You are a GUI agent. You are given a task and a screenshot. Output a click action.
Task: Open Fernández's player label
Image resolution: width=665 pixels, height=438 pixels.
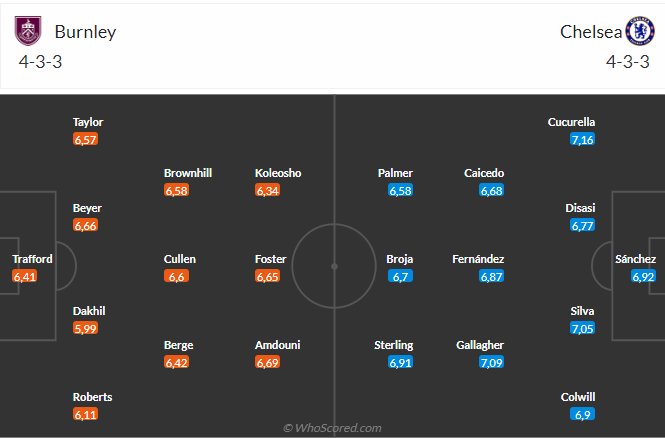[478, 259]
